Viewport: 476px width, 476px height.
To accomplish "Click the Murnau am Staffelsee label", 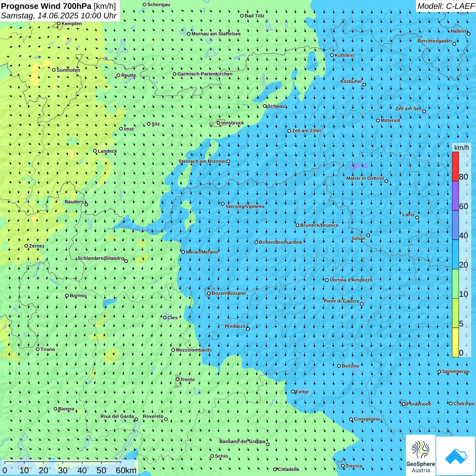I will [x=216, y=34].
